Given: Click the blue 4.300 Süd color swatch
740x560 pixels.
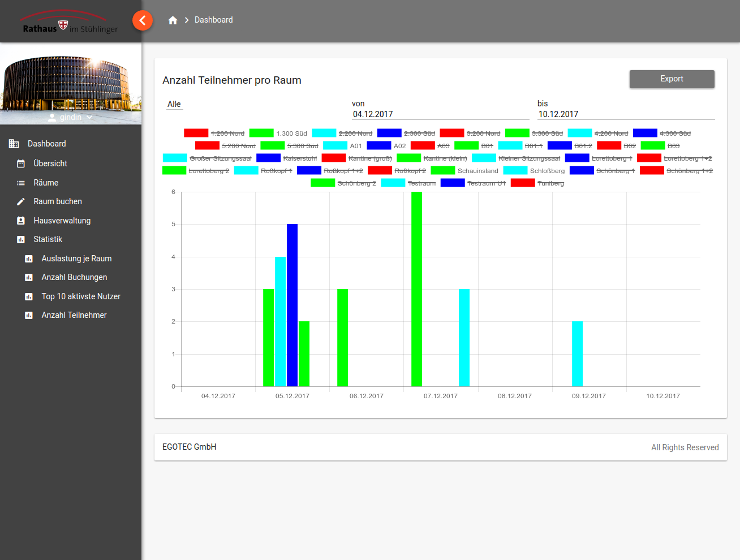Looking at the screenshot, I should click(645, 133).
